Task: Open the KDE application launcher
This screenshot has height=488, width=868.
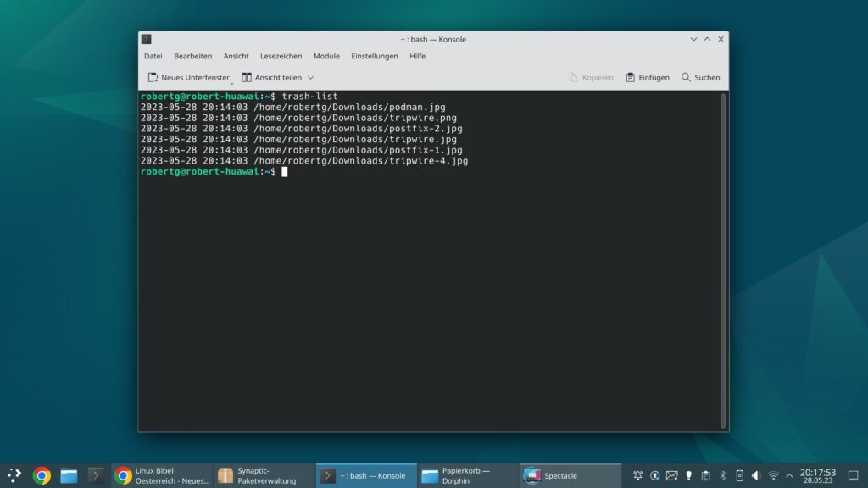Action: coord(14,475)
